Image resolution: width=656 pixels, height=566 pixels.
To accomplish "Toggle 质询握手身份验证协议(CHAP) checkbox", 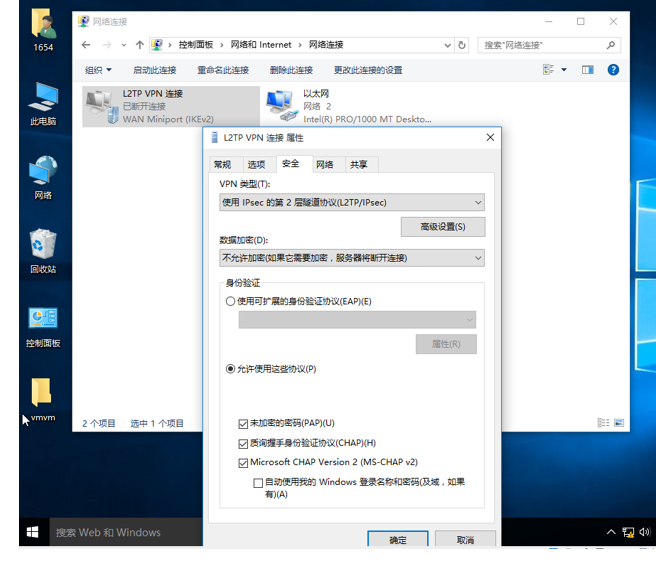I will click(243, 443).
